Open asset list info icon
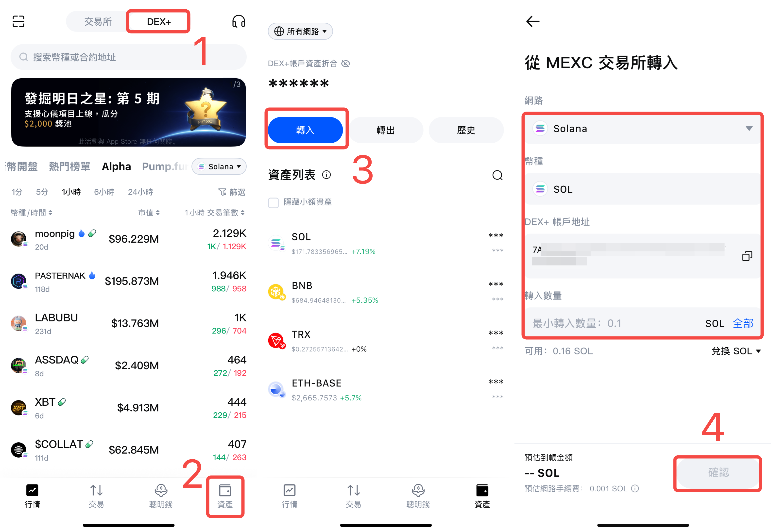The height and width of the screenshot is (532, 771). tap(326, 175)
